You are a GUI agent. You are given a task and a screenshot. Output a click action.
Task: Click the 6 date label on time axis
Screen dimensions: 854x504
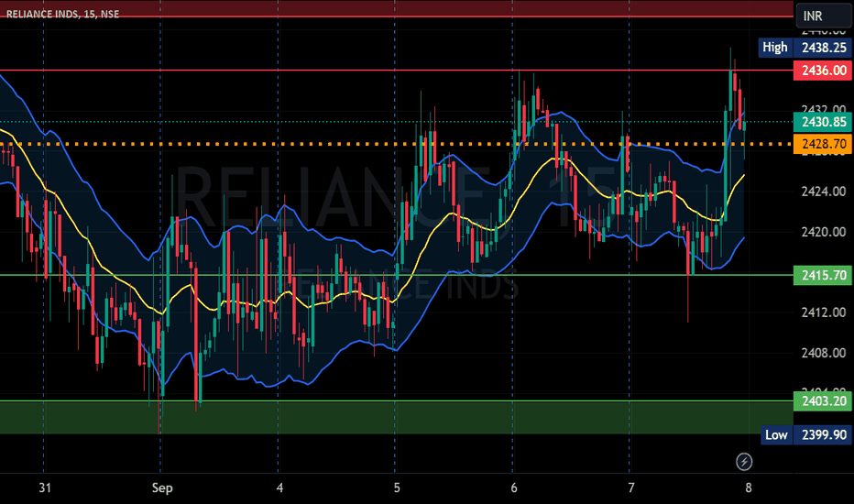click(514, 488)
